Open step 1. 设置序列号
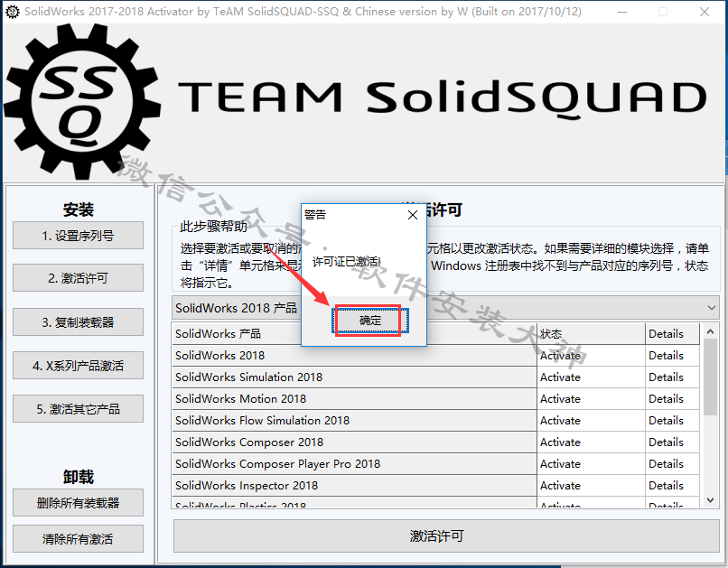728x568 pixels. (78, 236)
